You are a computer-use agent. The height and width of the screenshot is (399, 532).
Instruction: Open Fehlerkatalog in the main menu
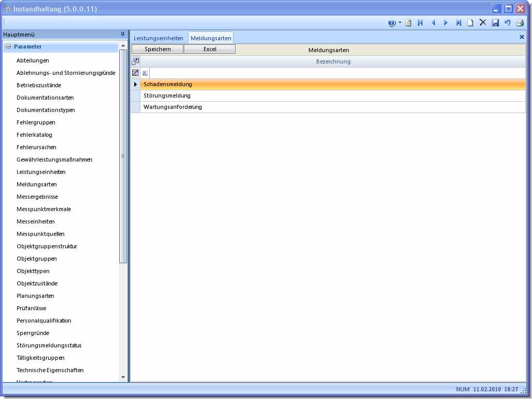34,135
